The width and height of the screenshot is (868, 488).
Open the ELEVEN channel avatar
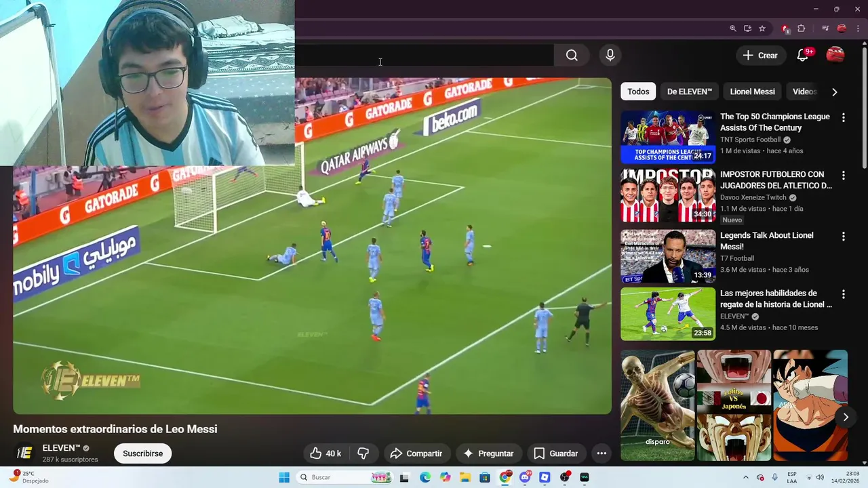coord(24,453)
